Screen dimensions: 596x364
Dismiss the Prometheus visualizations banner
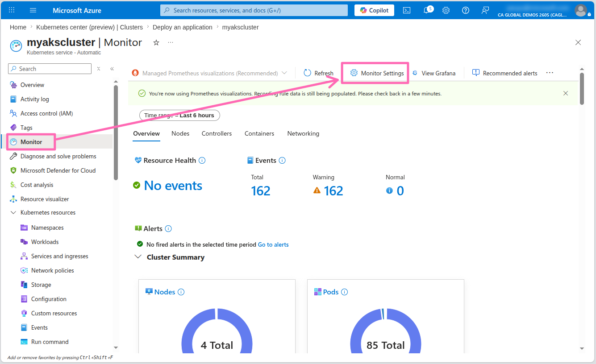pyautogui.click(x=566, y=93)
